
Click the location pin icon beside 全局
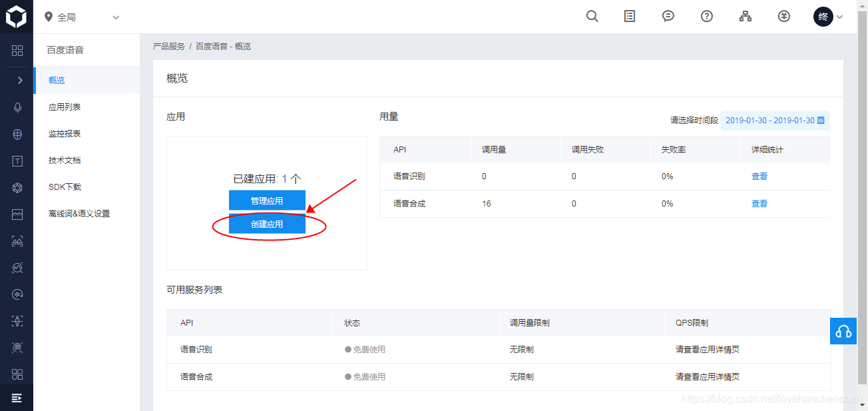click(x=48, y=17)
